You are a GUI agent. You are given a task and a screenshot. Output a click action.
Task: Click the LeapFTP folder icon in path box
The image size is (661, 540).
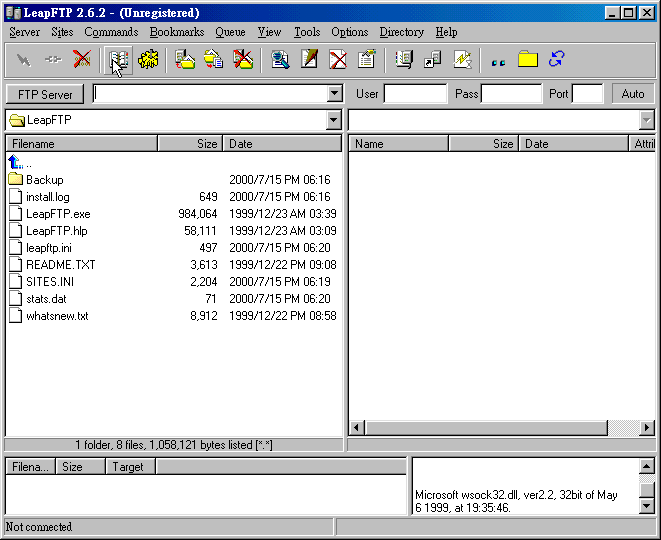(x=17, y=121)
